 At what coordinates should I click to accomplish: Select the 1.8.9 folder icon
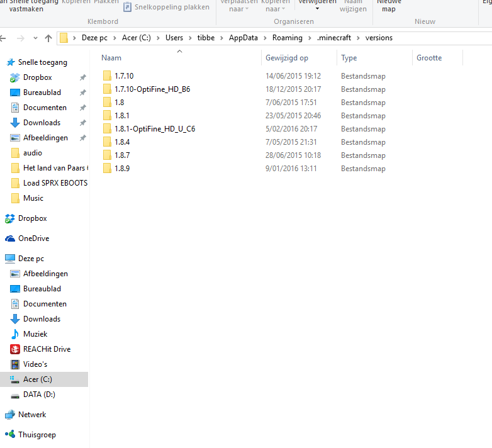coord(107,168)
